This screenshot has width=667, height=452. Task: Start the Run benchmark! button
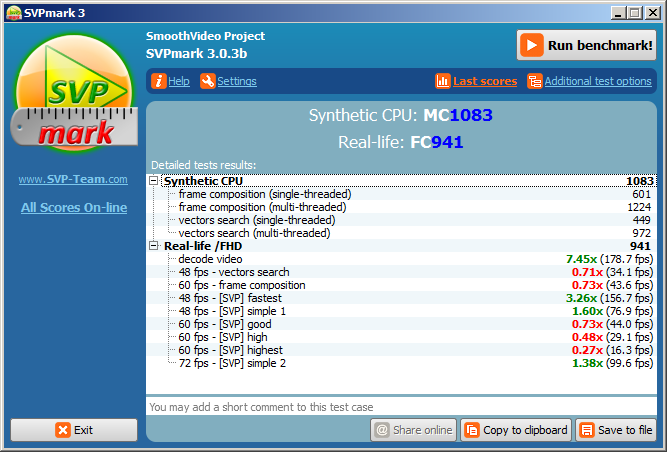pyautogui.click(x=587, y=45)
